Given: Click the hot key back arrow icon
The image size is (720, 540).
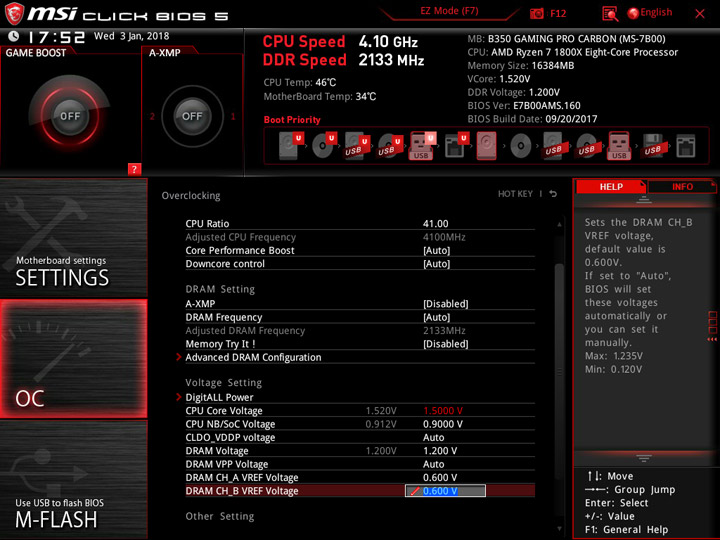Looking at the screenshot, I should 553,194.
